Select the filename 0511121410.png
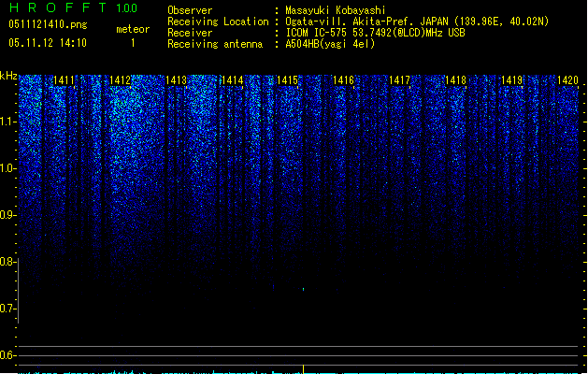 coord(48,24)
